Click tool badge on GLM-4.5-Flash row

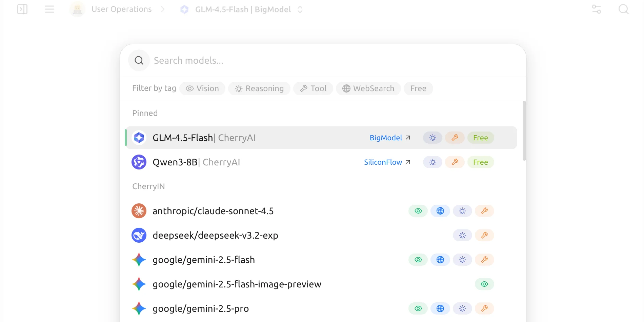[455, 138]
